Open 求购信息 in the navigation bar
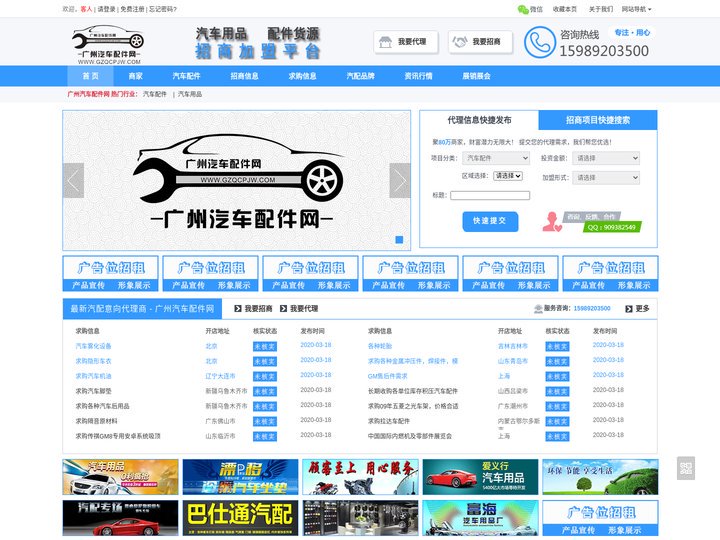This screenshot has height=540, width=720. click(303, 76)
